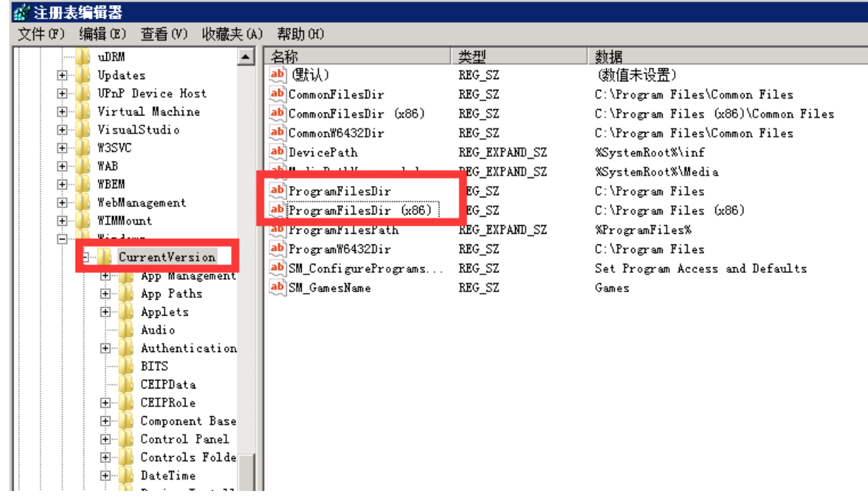This screenshot has height=501, width=868.
Task: Click the Games data cell
Action: (612, 288)
